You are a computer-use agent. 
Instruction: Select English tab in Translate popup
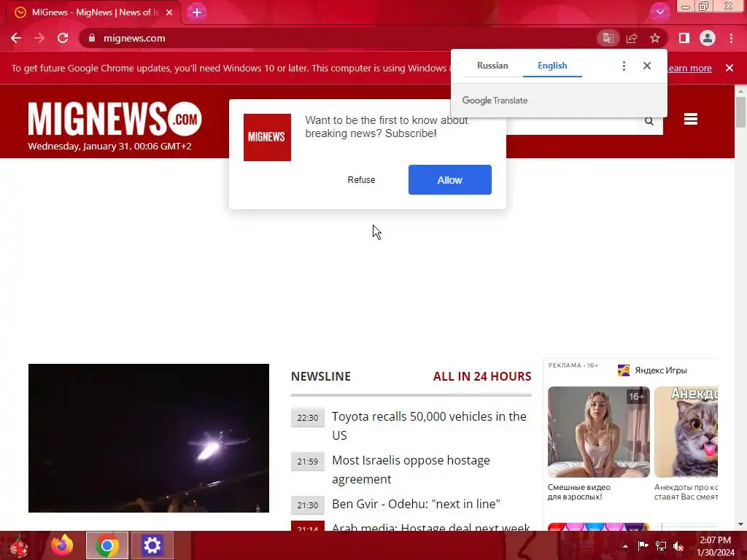click(x=552, y=66)
